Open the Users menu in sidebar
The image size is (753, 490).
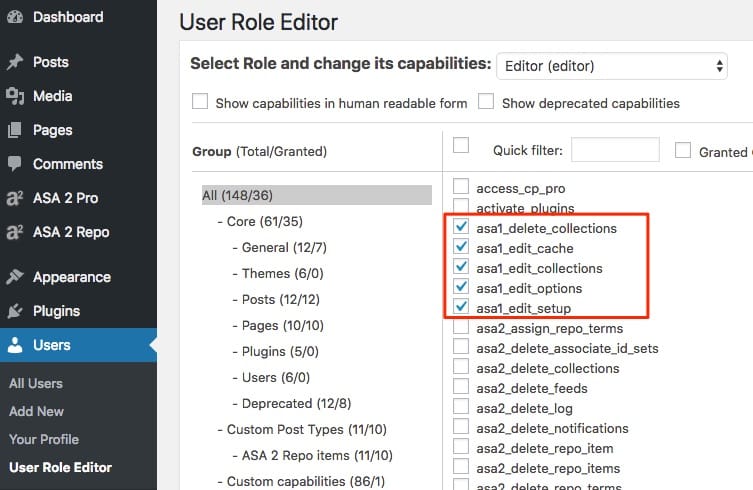click(52, 345)
